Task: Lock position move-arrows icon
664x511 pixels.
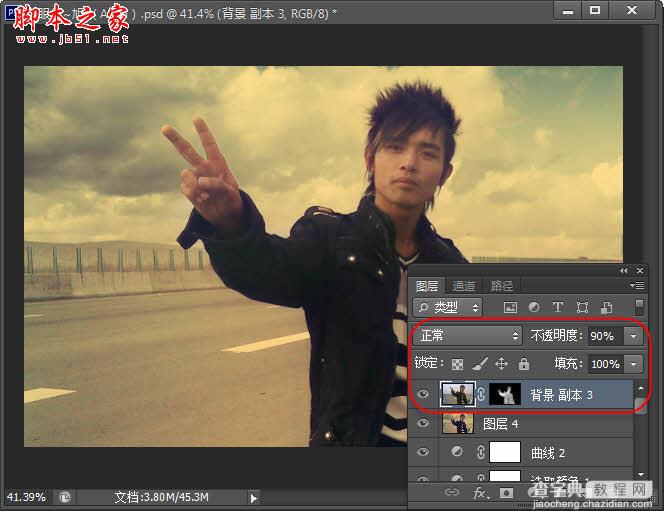Action: point(501,364)
